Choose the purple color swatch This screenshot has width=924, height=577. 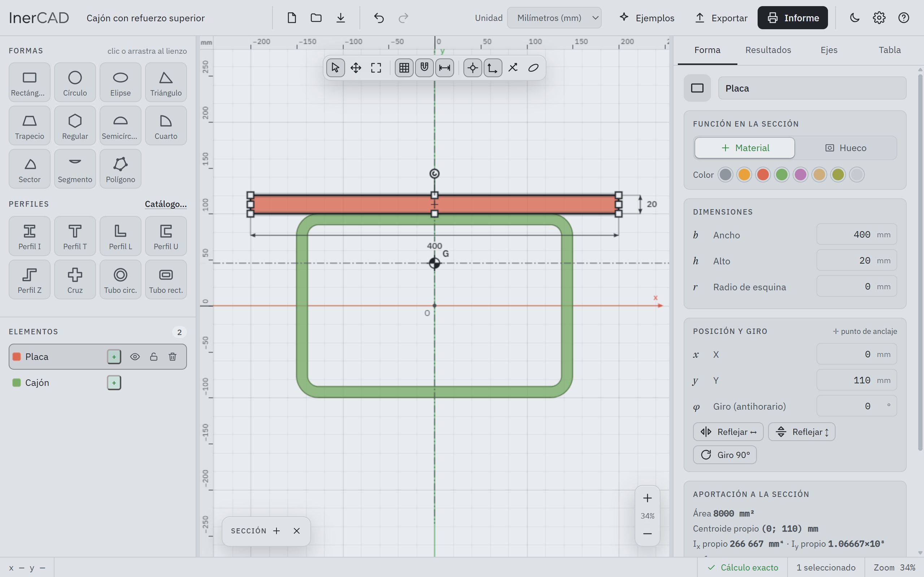800,175
